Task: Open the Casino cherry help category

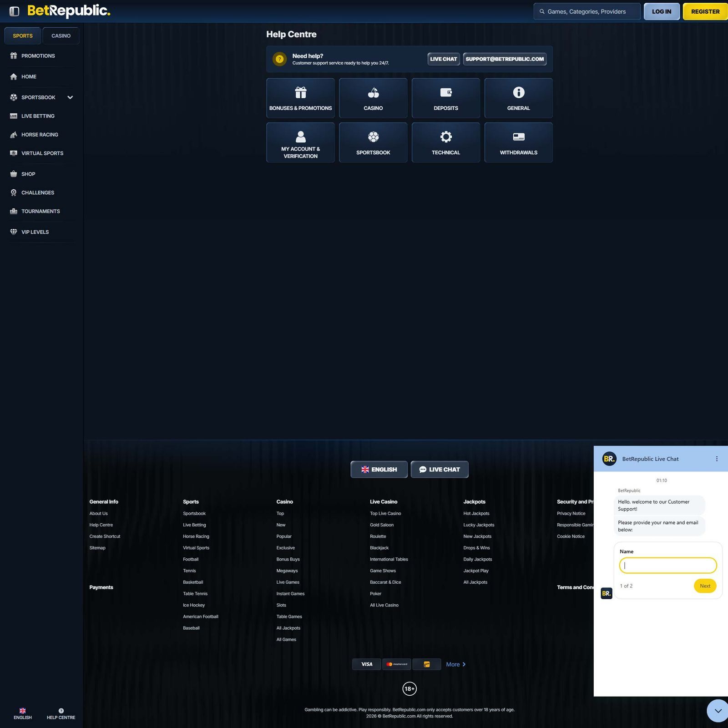Action: [373, 98]
